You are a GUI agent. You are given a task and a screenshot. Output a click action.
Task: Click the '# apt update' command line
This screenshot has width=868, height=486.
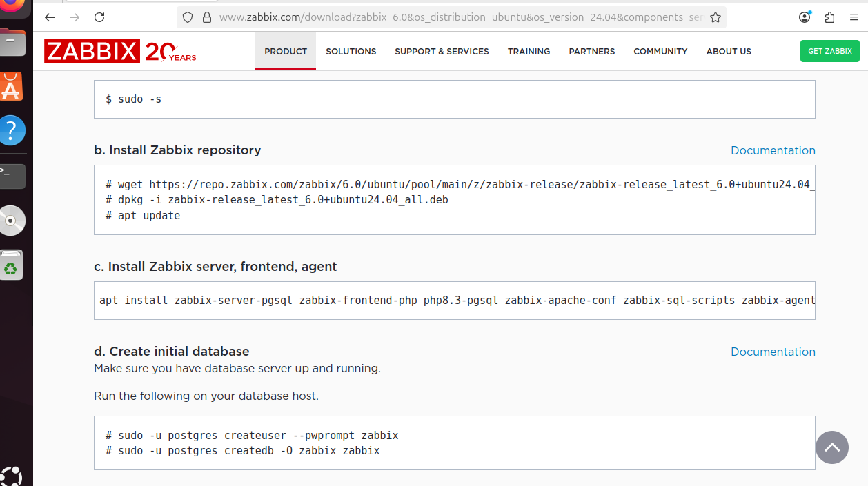143,216
